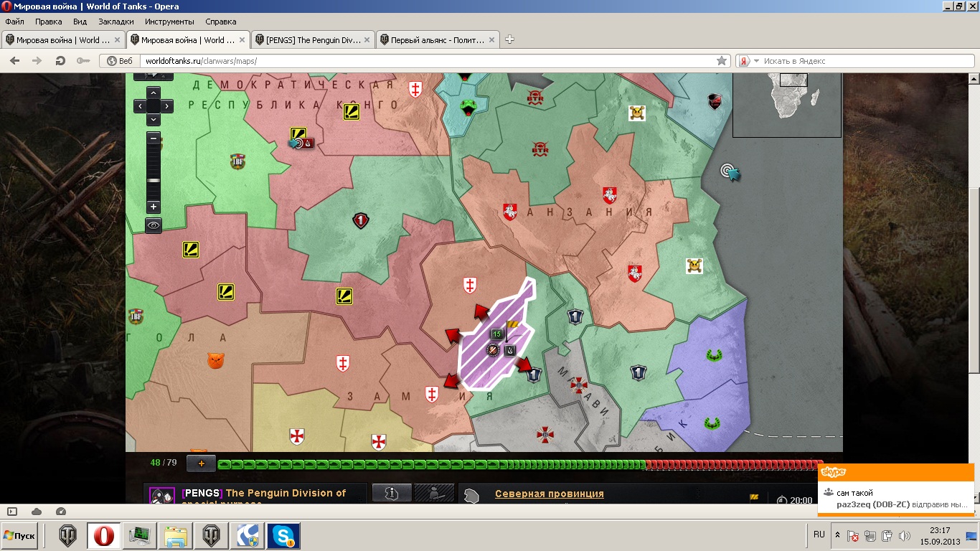Click the volume tray icon
980x551 pixels.
pyautogui.click(x=903, y=535)
